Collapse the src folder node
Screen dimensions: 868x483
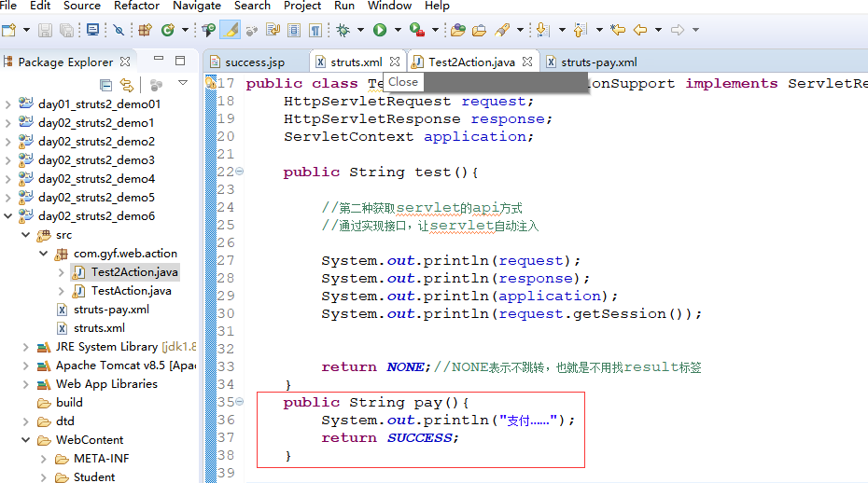point(25,235)
